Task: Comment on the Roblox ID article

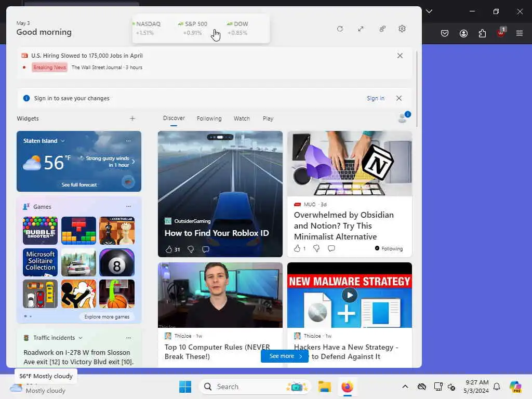Action: (x=206, y=249)
